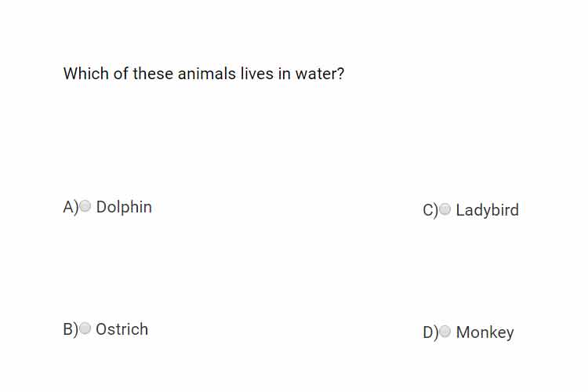Image resolution: width=588 pixels, height=392 pixels.
Task: Click the word "animals" in the question
Action: coord(207,74)
